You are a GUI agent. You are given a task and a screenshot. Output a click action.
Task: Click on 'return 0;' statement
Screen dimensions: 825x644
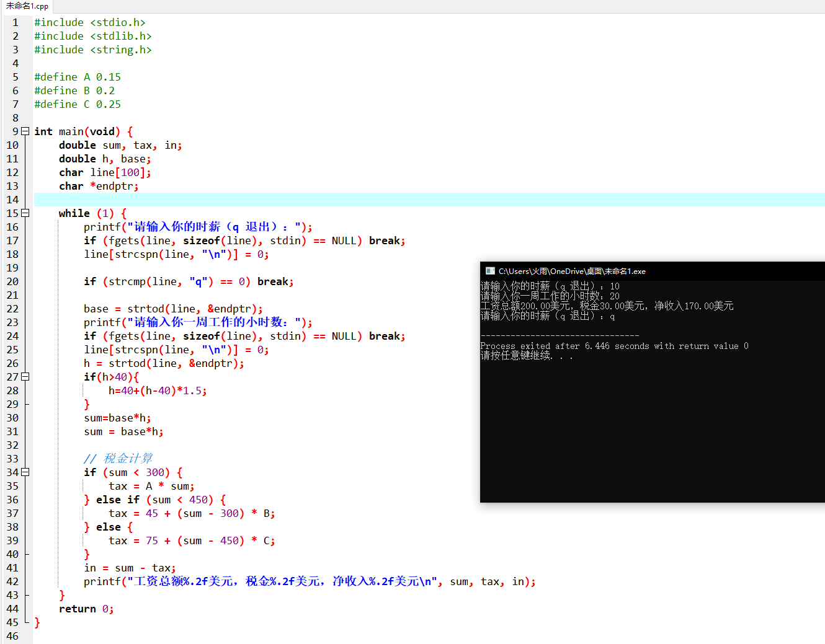(86, 609)
